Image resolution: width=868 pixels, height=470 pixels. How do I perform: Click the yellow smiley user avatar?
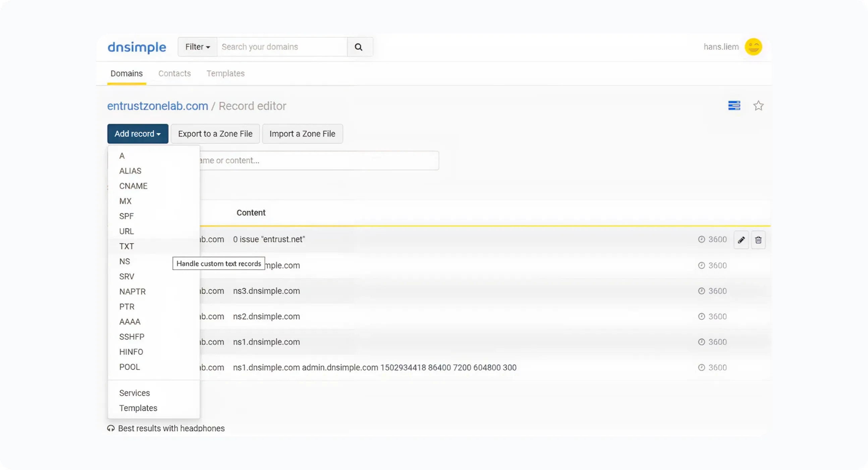(x=753, y=47)
